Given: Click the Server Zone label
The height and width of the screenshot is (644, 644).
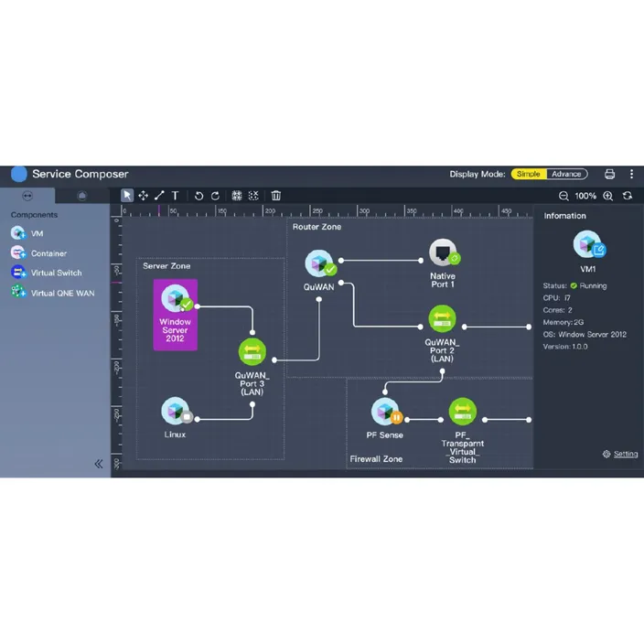Looking at the screenshot, I should coord(166,266).
